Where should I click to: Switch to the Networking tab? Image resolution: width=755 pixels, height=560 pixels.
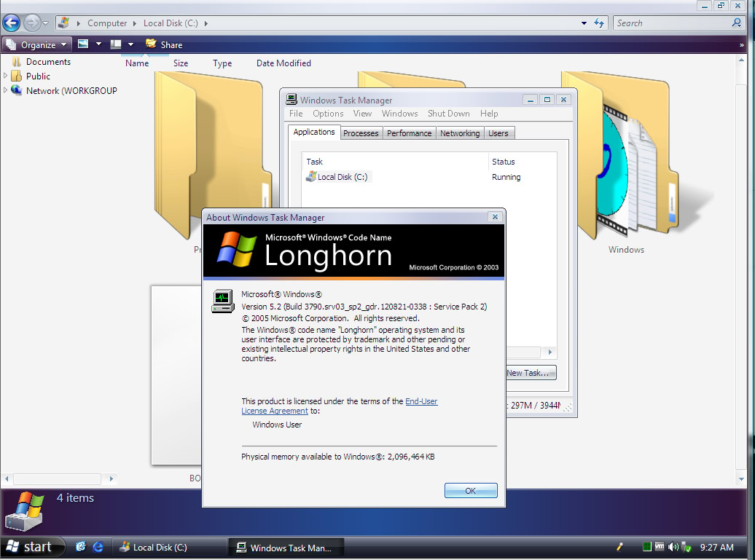coord(460,133)
